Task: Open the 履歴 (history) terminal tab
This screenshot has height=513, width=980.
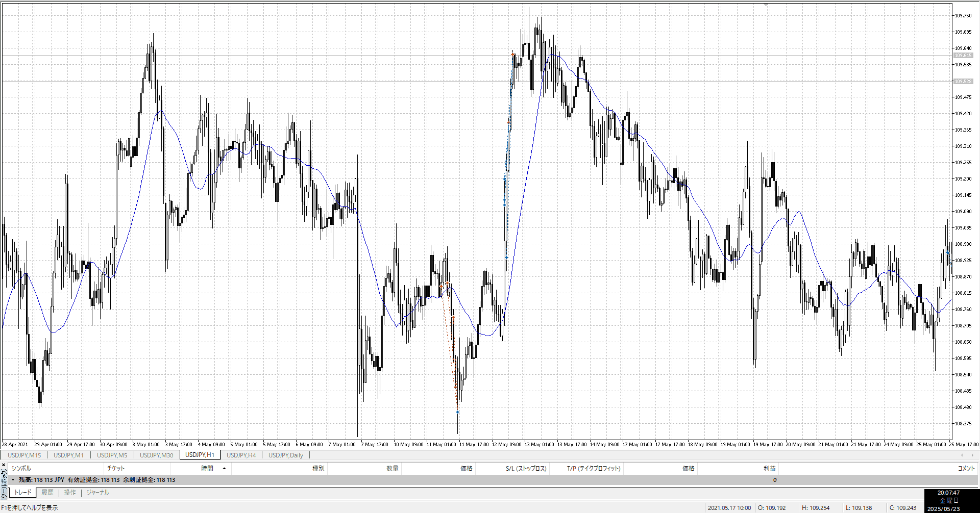Action: click(x=47, y=493)
